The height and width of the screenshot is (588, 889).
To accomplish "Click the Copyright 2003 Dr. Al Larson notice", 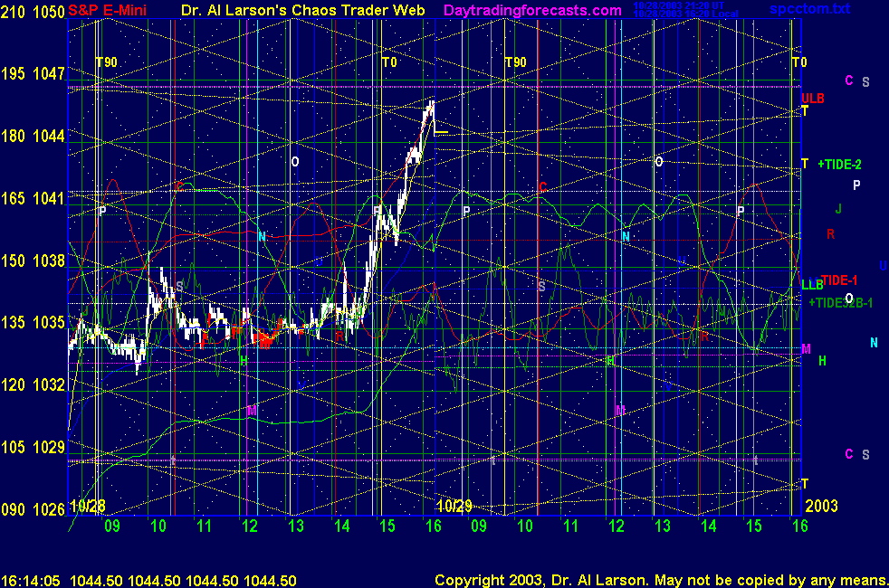I will (x=662, y=580).
